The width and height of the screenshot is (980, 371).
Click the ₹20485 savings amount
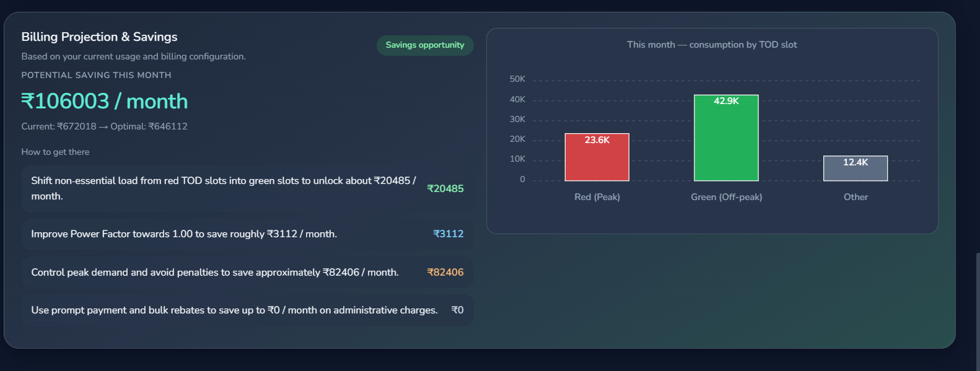point(445,188)
